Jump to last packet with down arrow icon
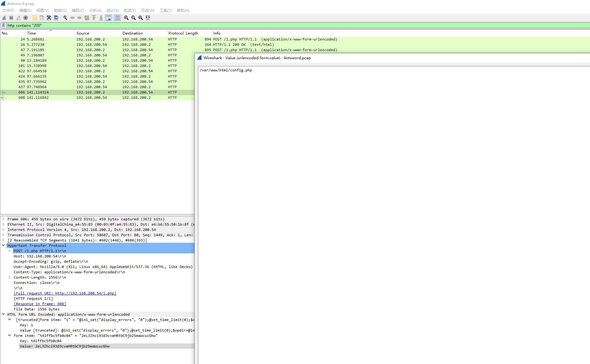 click(x=101, y=18)
